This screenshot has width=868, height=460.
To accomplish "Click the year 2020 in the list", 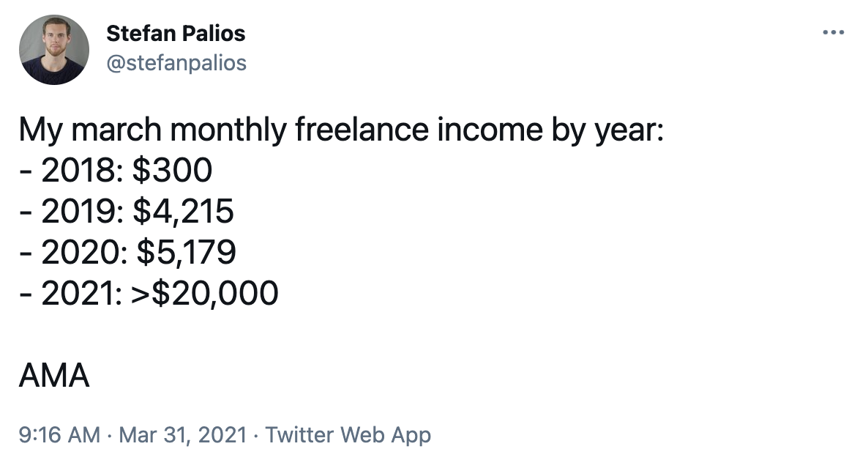I will [x=81, y=252].
